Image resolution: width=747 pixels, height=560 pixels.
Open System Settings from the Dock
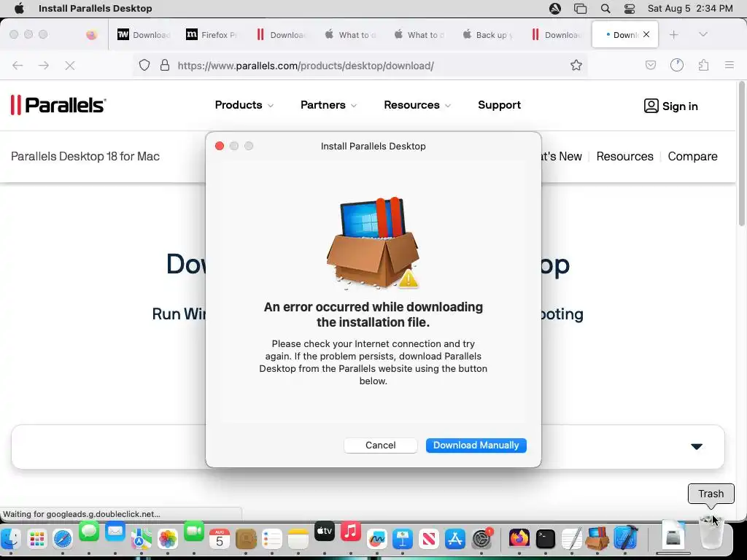click(481, 539)
